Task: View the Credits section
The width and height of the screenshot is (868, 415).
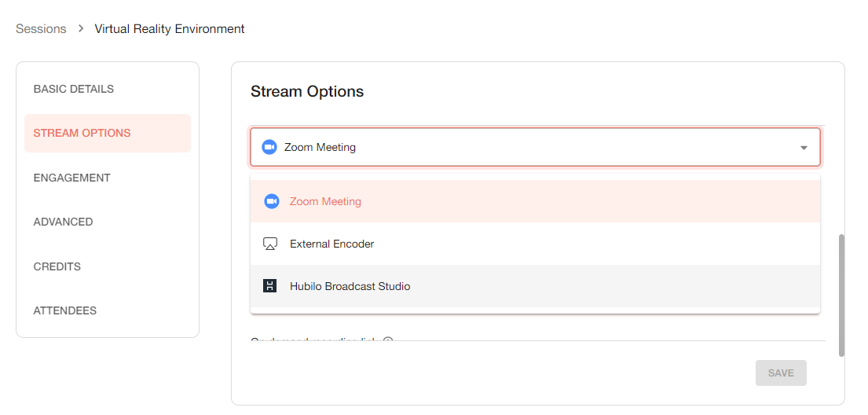Action: 57,266
